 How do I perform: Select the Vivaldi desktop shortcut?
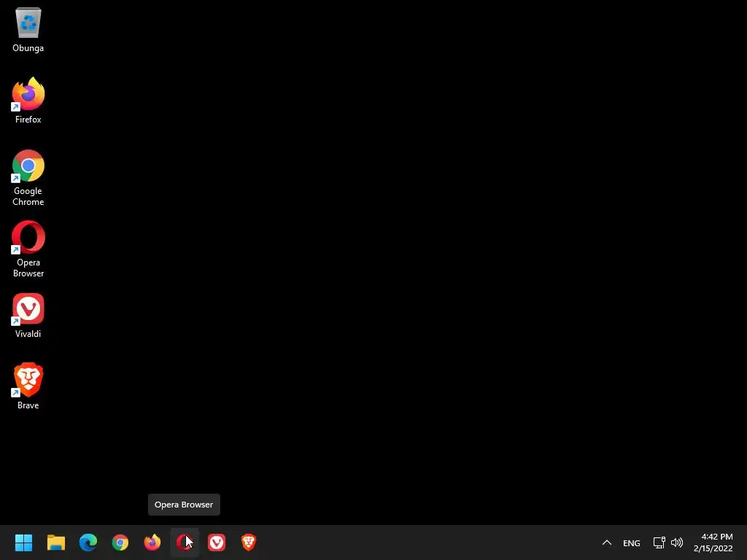[x=28, y=315]
